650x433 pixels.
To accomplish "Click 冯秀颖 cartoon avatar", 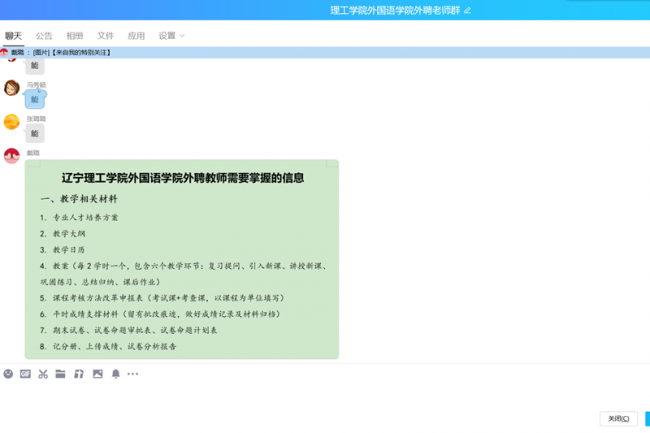I will (x=12, y=88).
